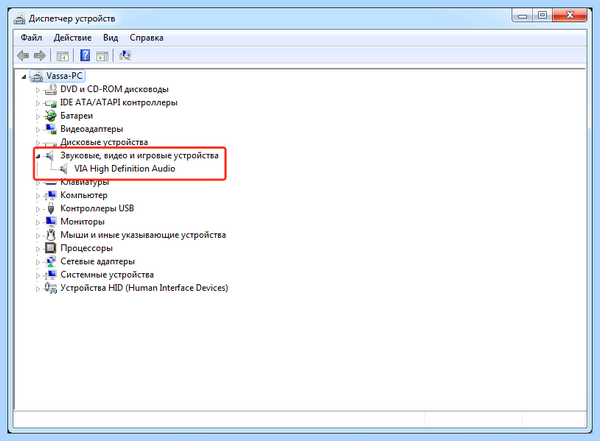This screenshot has width=600, height=441.
Task: Expand the Компьютер node
Action: pos(38,196)
